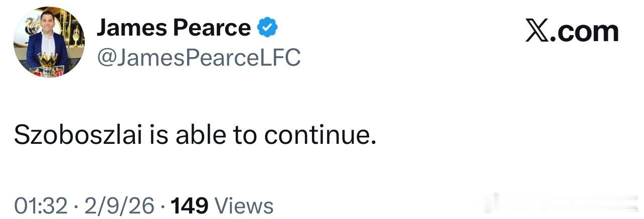
Task: Open the @JamesPearceLFC handle link
Action: (198, 58)
